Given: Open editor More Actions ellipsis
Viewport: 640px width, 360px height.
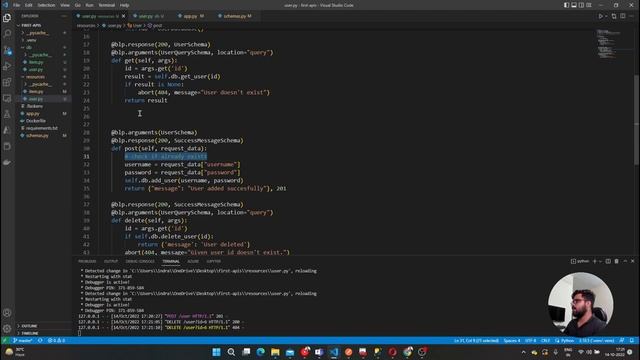Looking at the screenshot, I should point(631,16).
